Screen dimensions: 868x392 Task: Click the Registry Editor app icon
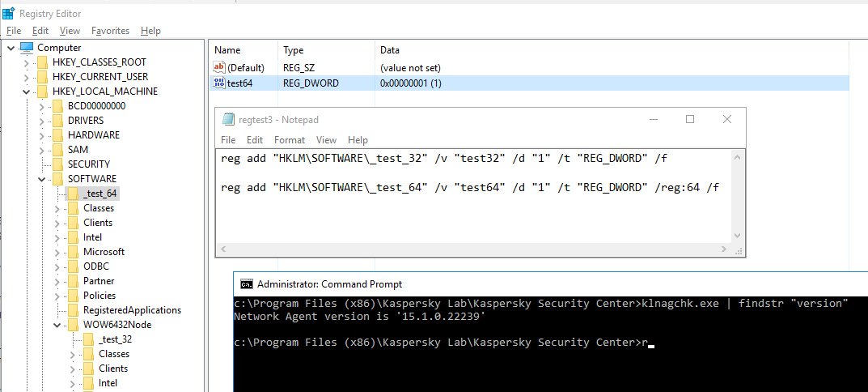click(8, 13)
